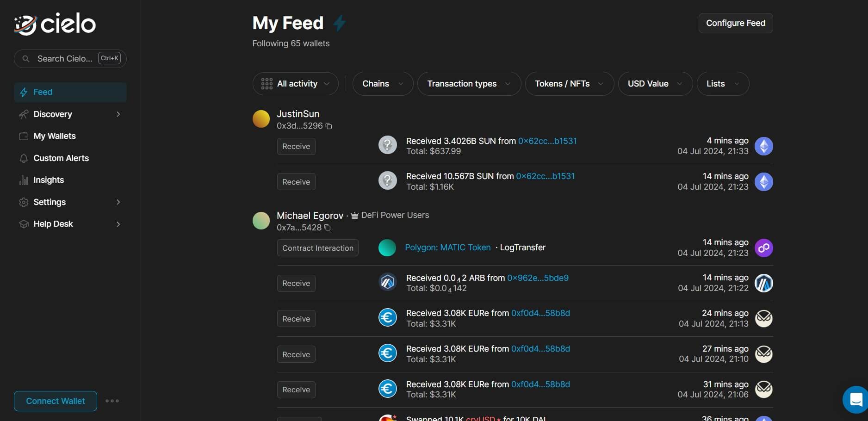Click Ethereum chain icon on 21:33 transaction
The image size is (868, 421).
(x=764, y=146)
